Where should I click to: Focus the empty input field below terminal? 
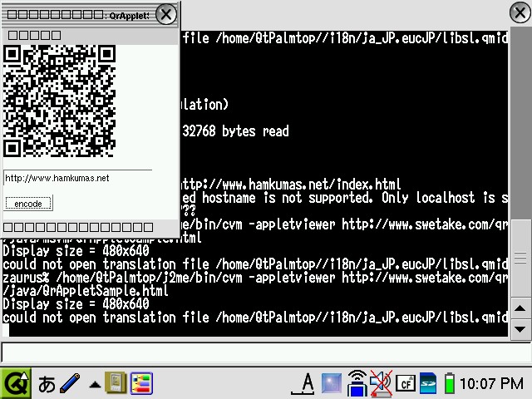pos(265,352)
